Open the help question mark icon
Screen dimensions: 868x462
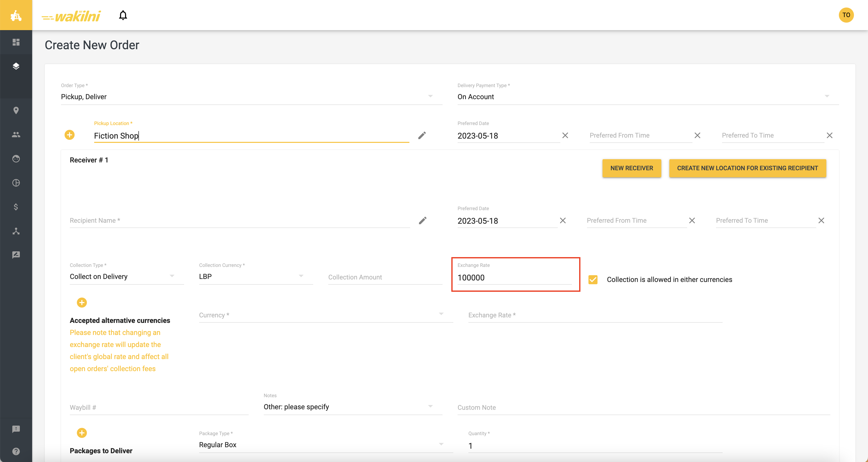pos(16,451)
